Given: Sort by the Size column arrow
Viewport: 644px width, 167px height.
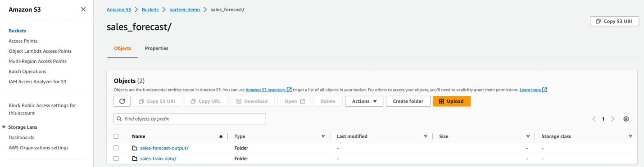Looking at the screenshot, I should click(528, 136).
